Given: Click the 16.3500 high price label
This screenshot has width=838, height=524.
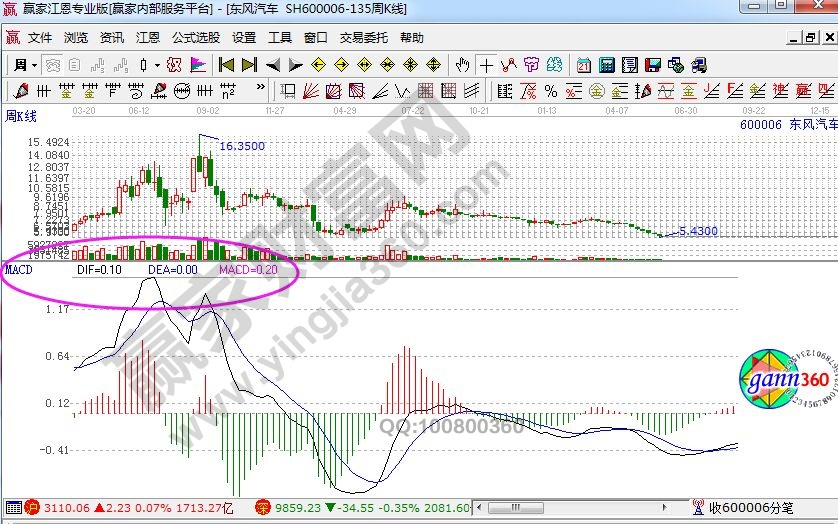Looking at the screenshot, I should click(x=242, y=146).
